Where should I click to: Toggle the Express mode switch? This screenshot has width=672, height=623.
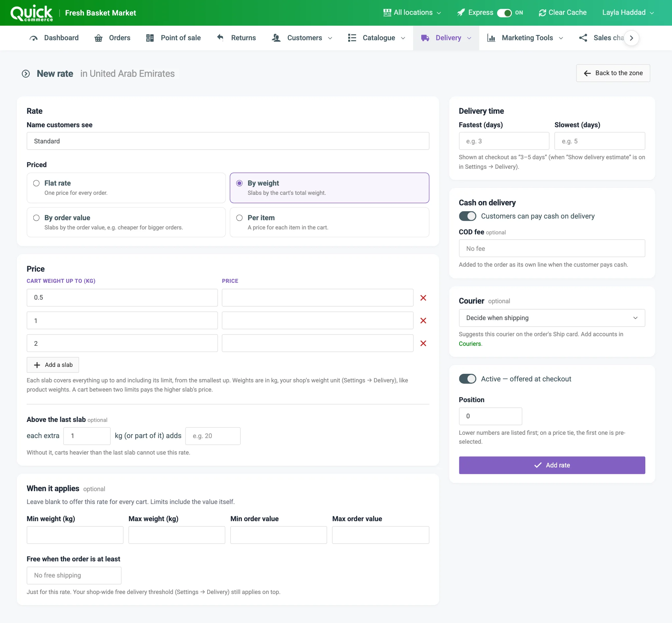pos(504,13)
